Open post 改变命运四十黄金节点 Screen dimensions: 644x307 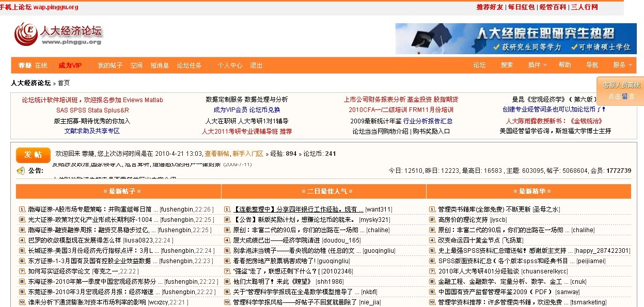click(x=469, y=240)
